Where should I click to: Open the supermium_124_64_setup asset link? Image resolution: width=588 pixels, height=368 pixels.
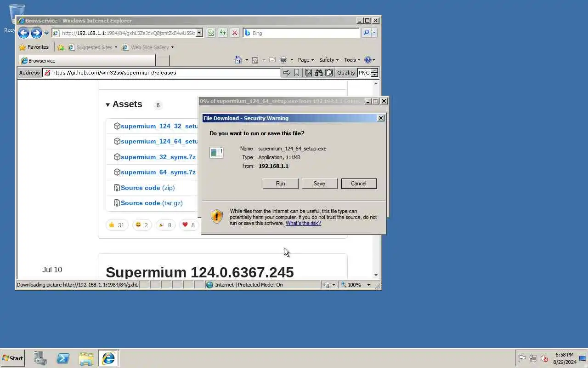pyautogui.click(x=159, y=141)
